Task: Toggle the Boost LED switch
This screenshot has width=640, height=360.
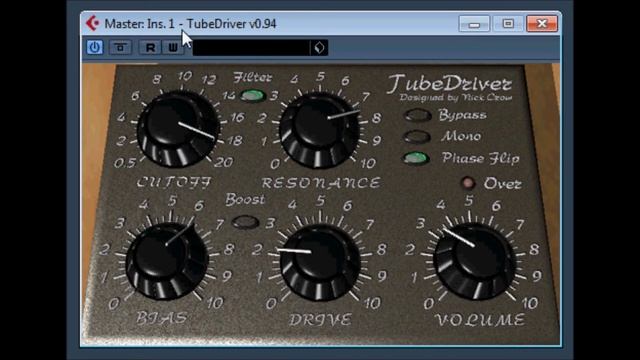Action: 245,222
